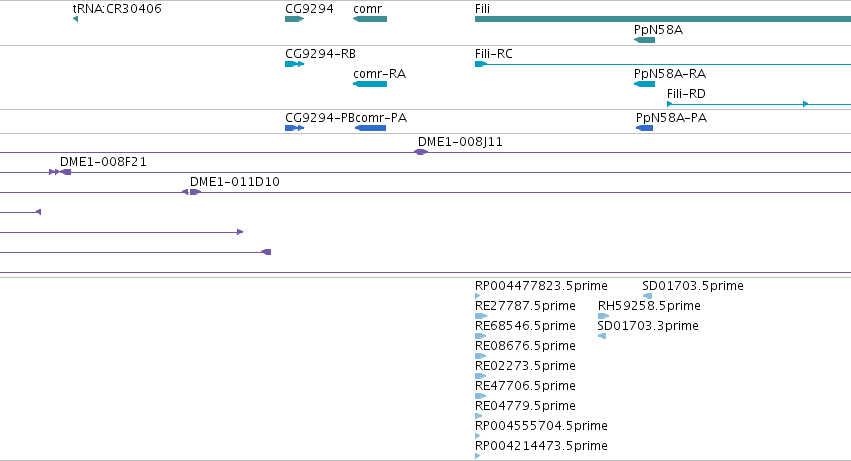
Task: Click the RE08676.5prime label
Action: (525, 346)
